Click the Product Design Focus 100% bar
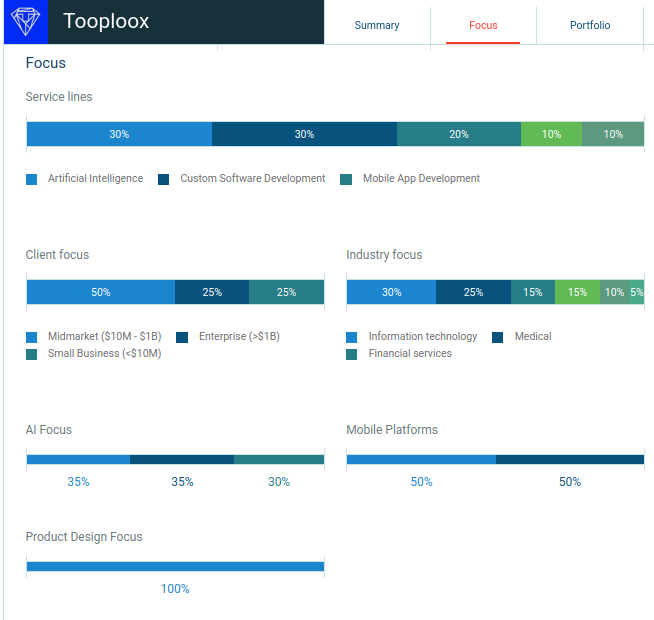 click(x=175, y=566)
